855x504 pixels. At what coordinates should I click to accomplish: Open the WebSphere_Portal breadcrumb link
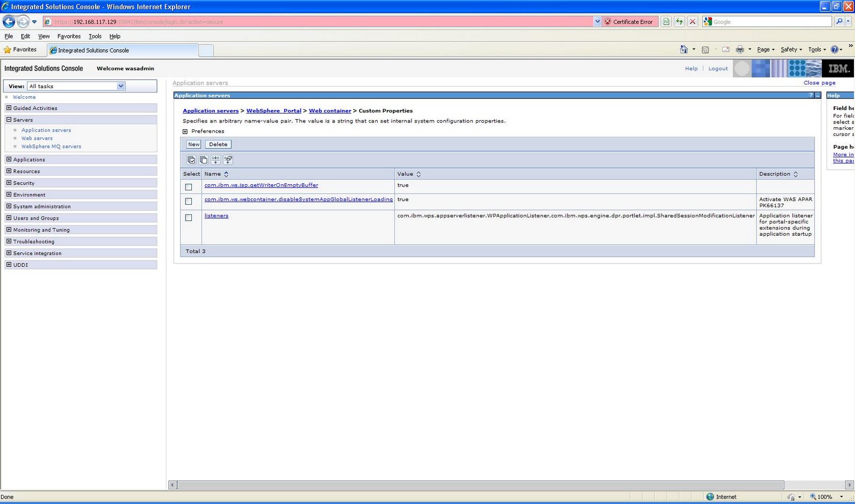tap(274, 111)
